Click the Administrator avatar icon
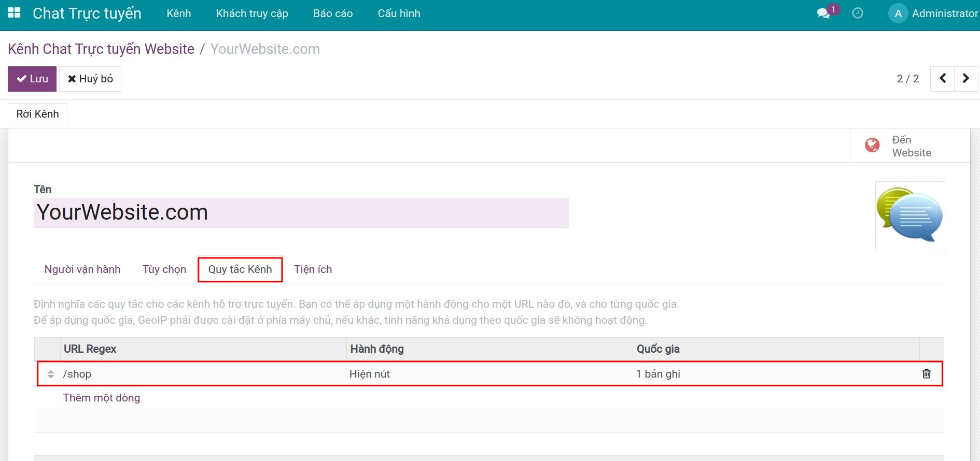Screen dimensions: 980x461 (898, 13)
